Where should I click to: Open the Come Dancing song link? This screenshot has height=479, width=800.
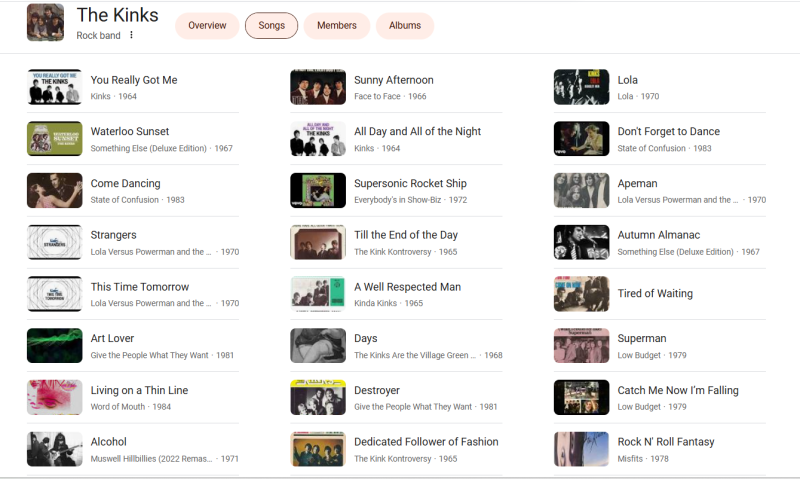[125, 184]
